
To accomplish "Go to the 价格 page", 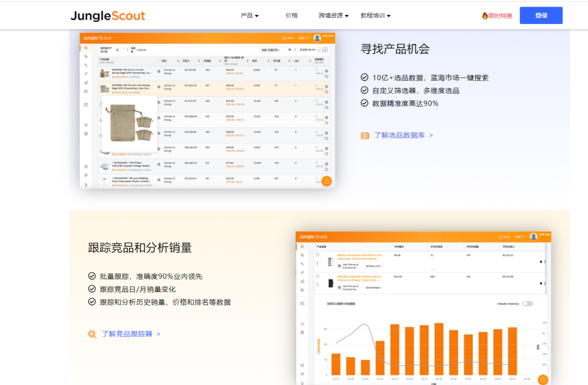I will [x=291, y=16].
